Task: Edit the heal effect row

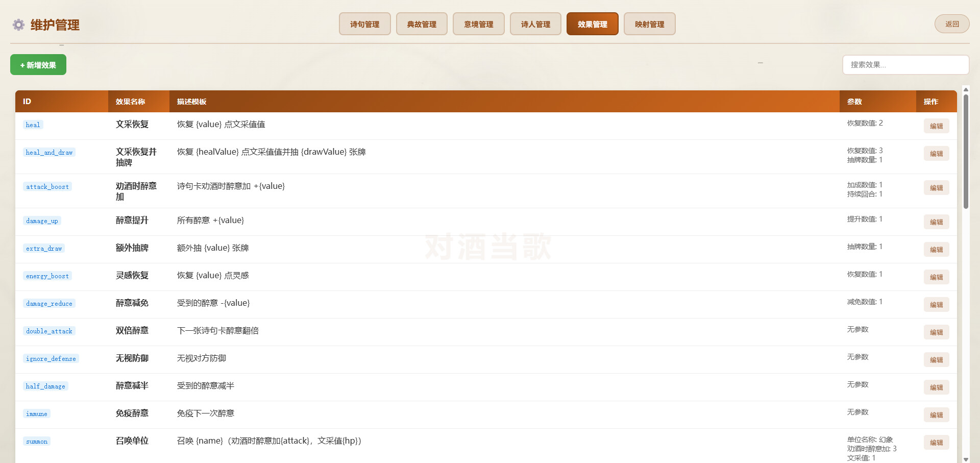Action: pyautogui.click(x=936, y=126)
